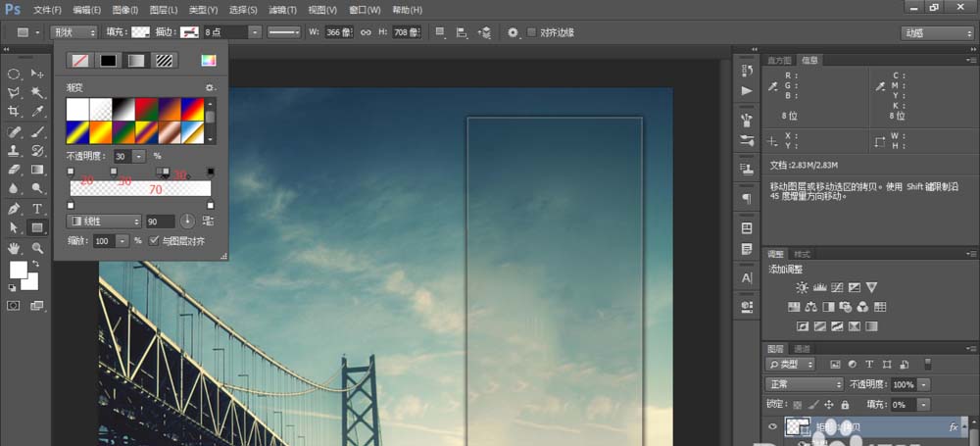This screenshot has width=980, height=446.
Task: Add a Levels adjustment
Action: 819,288
